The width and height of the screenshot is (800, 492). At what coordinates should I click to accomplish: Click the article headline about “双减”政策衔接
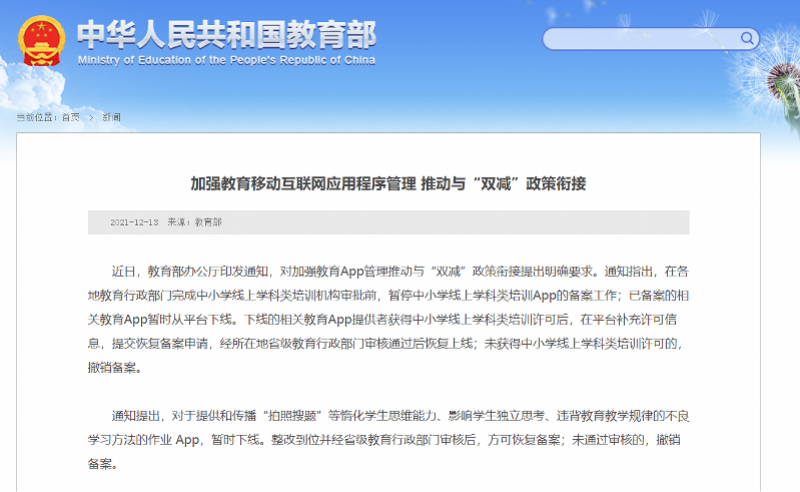(388, 184)
